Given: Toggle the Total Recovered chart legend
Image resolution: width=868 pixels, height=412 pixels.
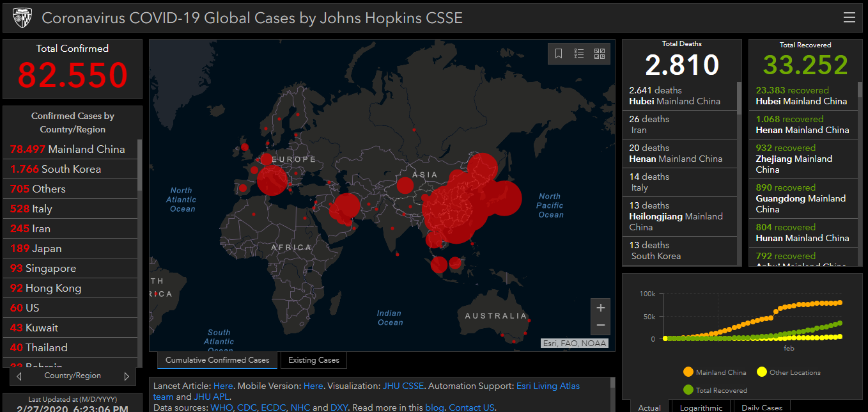Looking at the screenshot, I should [715, 390].
